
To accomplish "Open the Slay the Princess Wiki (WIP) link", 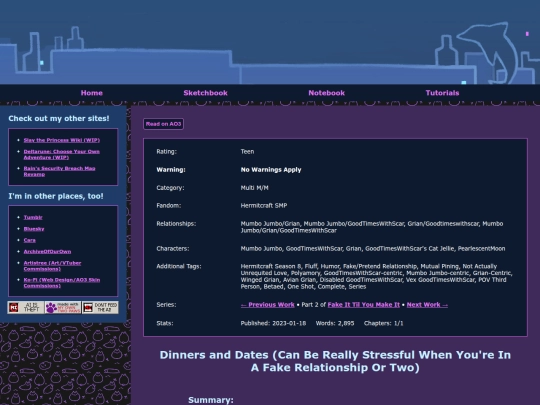I will point(62,140).
